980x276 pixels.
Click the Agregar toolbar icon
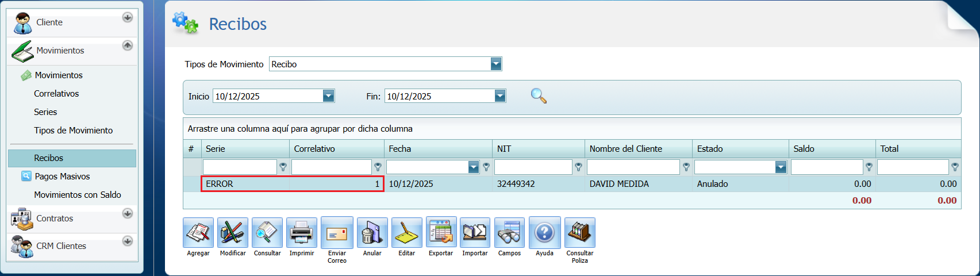tap(198, 233)
